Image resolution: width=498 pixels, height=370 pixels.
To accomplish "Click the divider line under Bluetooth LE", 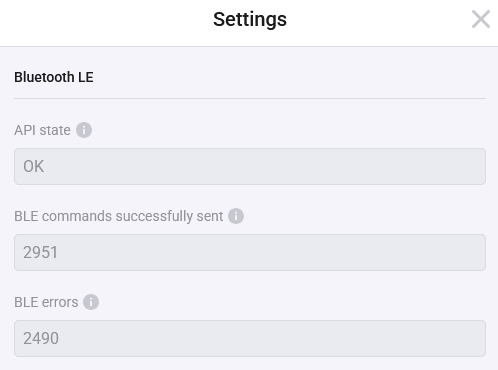I will point(250,98).
